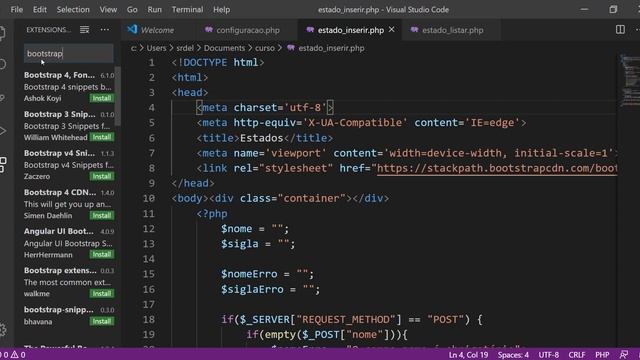
Task: Install Angular UI Bootstrap by HerrHerrmann
Action: click(102, 254)
